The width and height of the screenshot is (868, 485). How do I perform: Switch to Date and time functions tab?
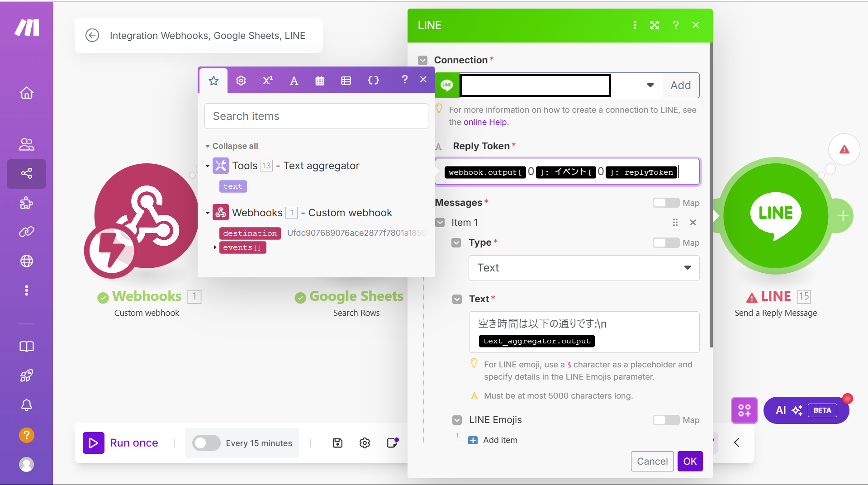[x=320, y=81]
